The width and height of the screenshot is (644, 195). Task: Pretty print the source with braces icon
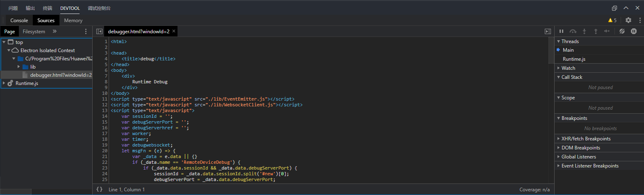99,189
